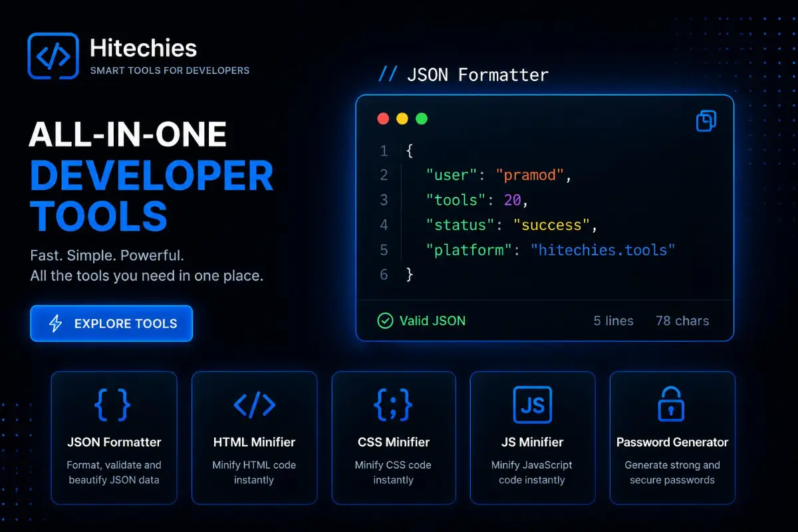The height and width of the screenshot is (532, 798).
Task: Click the Hitechies brand name
Action: coord(143,48)
